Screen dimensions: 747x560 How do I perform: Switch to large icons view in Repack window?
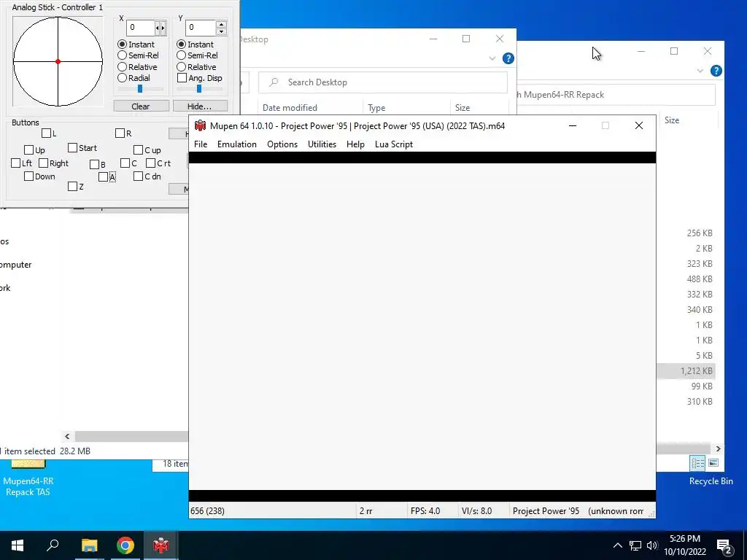tap(713, 463)
